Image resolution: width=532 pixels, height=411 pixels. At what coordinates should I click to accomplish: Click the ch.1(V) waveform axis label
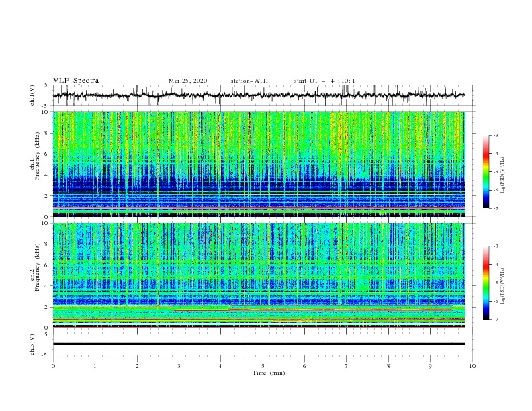point(32,95)
